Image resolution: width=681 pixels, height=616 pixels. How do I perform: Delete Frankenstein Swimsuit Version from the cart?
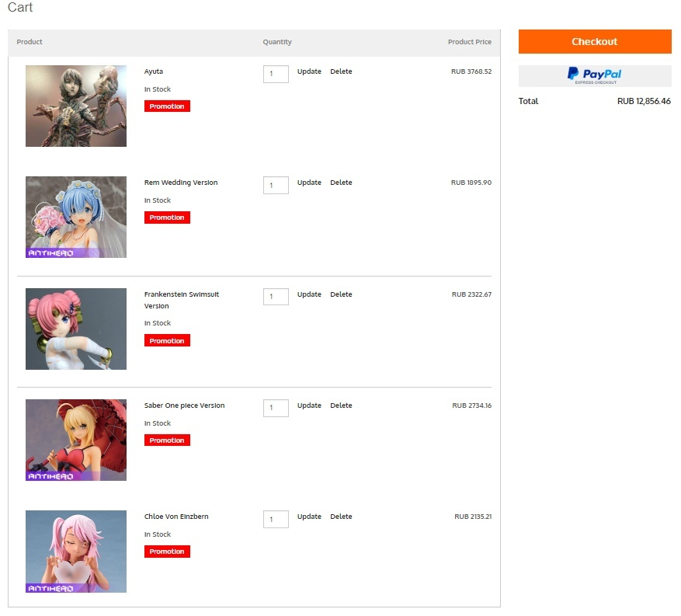click(341, 294)
